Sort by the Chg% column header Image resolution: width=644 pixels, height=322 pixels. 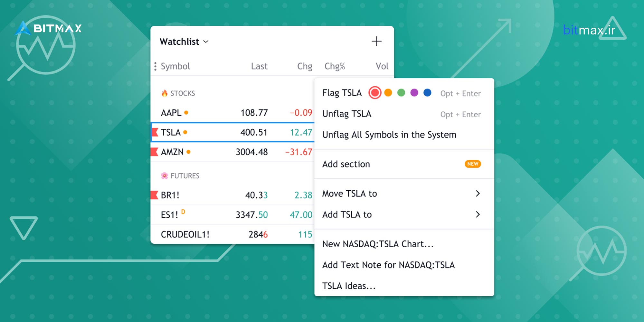(335, 66)
